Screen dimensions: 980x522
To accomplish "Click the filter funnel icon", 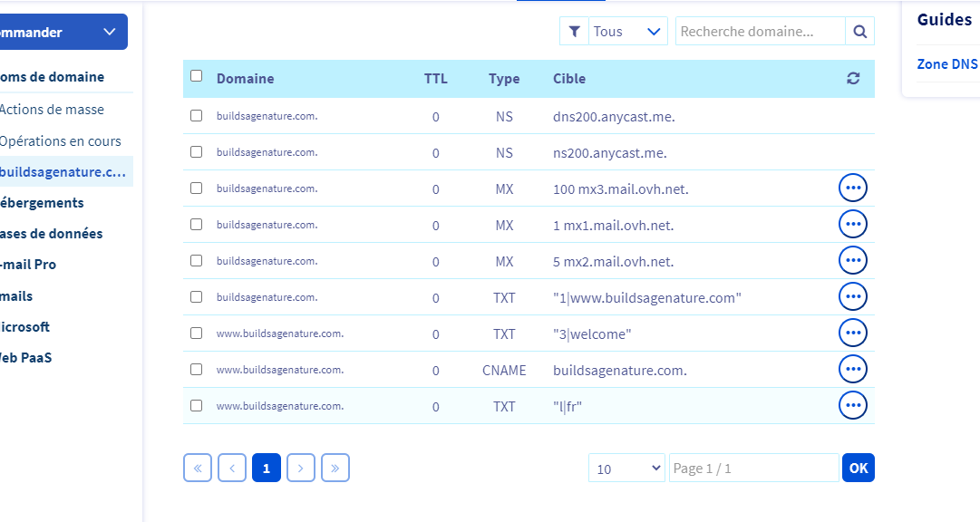I will (x=574, y=32).
